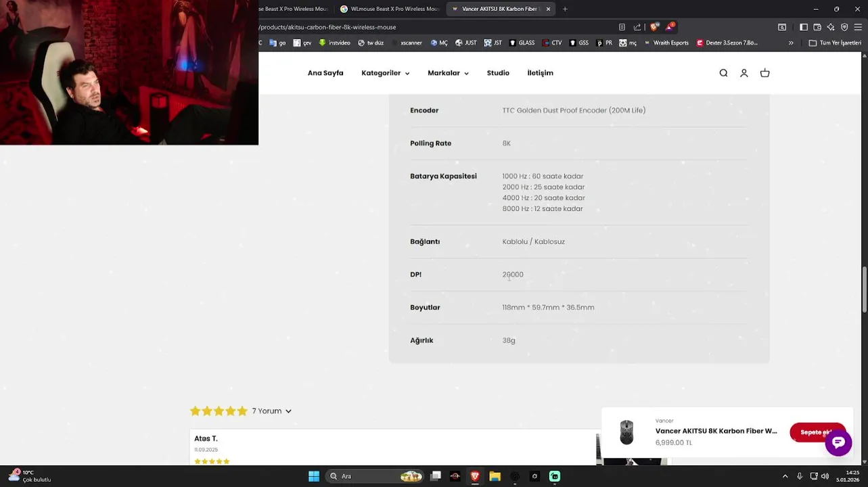Click the Brave Shields lion icon
Screen dimensions: 868x487
tap(654, 27)
